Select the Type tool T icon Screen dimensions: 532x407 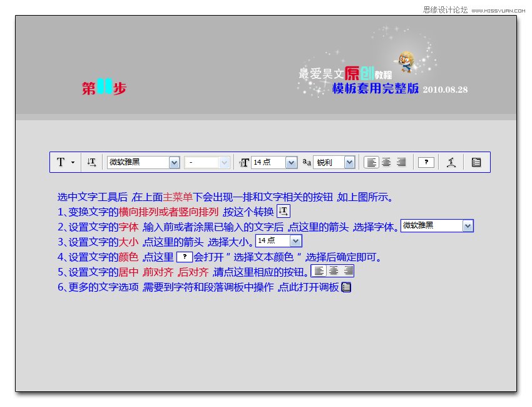point(61,162)
